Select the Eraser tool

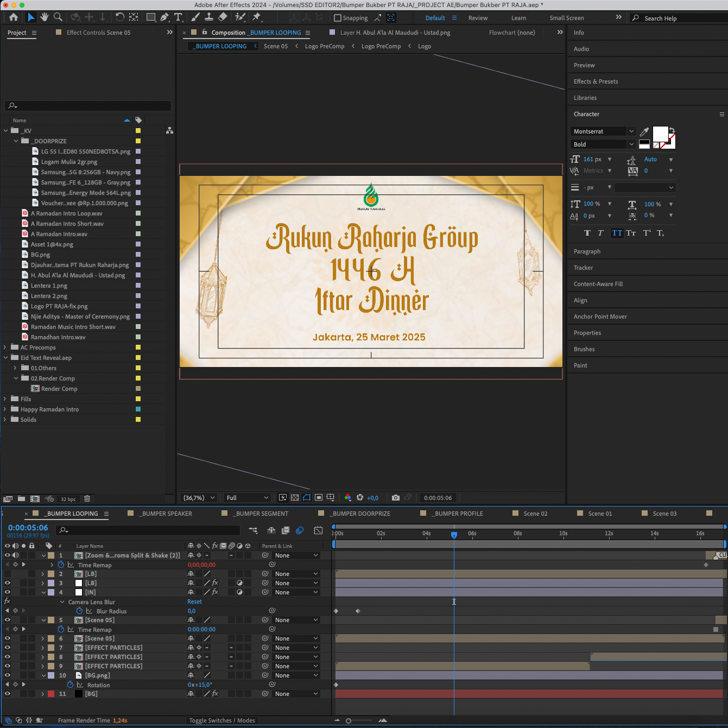(x=223, y=17)
